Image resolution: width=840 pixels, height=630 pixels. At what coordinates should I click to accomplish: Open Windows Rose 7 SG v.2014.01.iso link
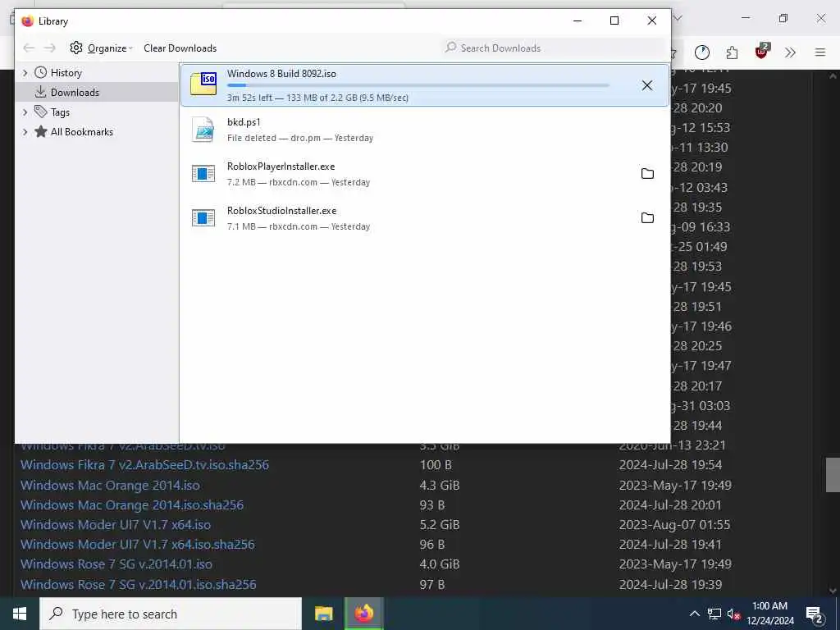pos(116,564)
